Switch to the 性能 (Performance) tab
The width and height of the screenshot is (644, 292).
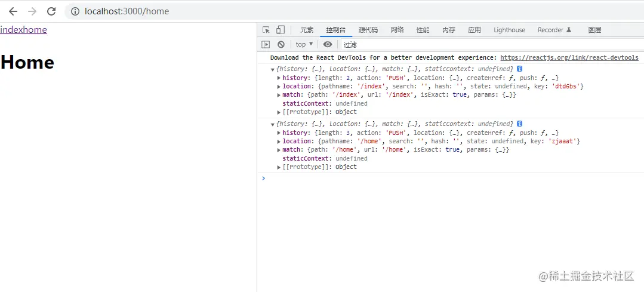click(x=423, y=30)
